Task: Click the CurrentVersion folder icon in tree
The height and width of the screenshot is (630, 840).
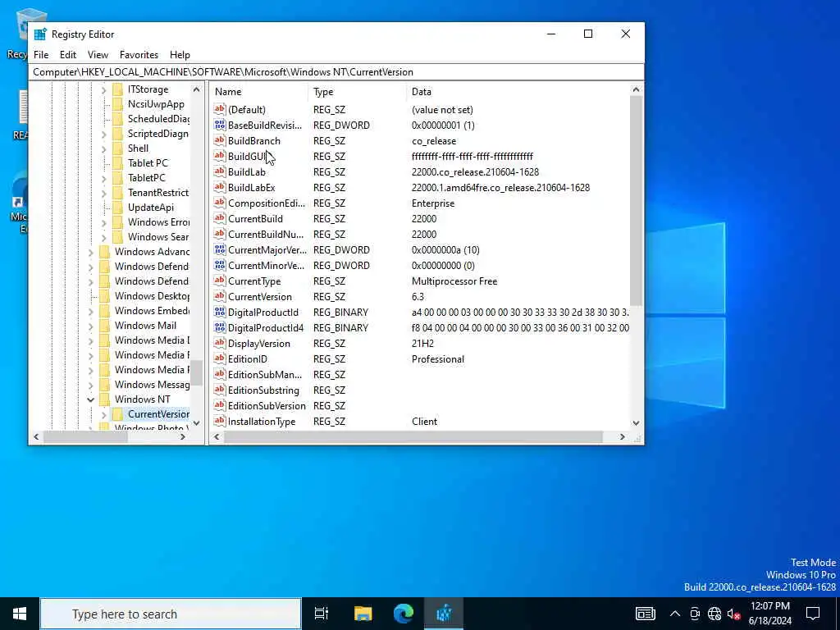Action: 118,414
